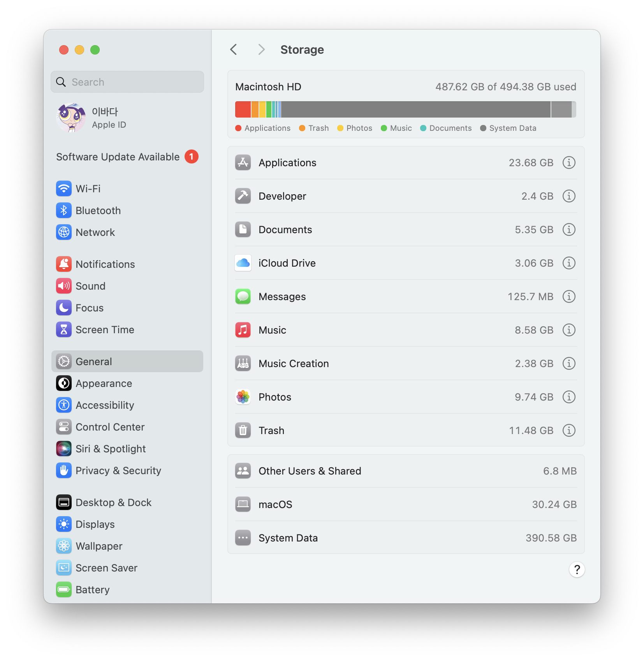The width and height of the screenshot is (644, 661).
Task: Click the Applications 23.68 GB value
Action: [531, 163]
